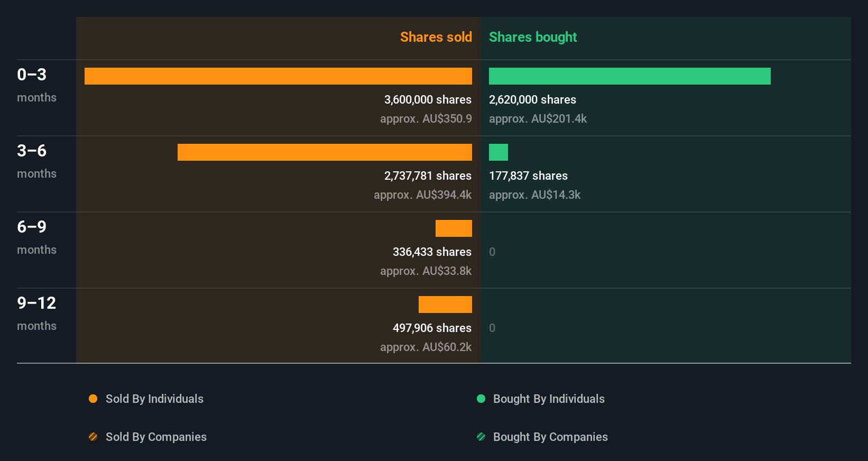The image size is (868, 461).
Task: Click the 3–6 months row label
Action: click(x=36, y=161)
